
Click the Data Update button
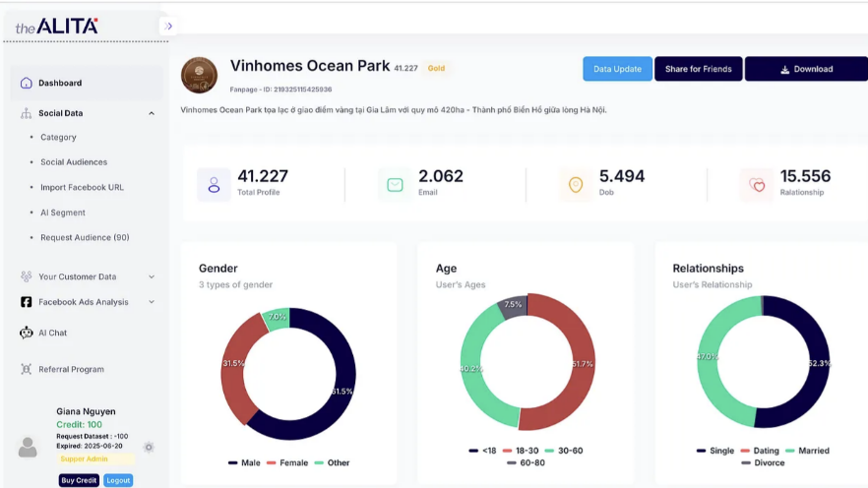pos(617,69)
